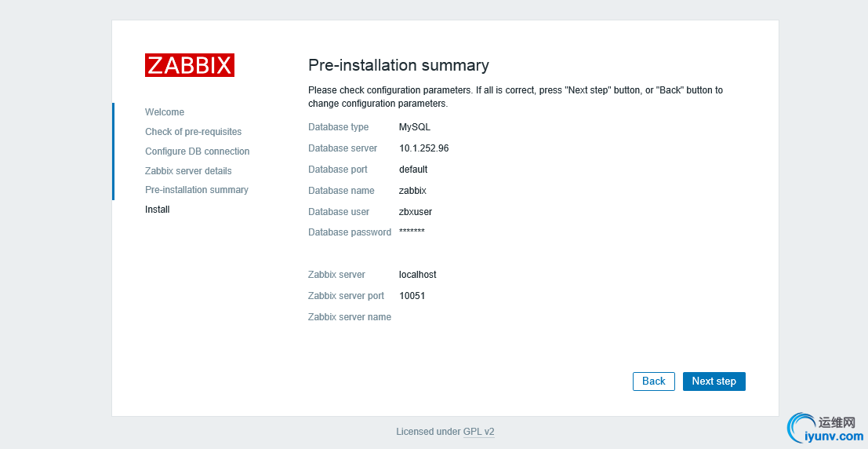This screenshot has width=868, height=449.
Task: Click the Pre-installation summary heading
Action: tap(398, 65)
